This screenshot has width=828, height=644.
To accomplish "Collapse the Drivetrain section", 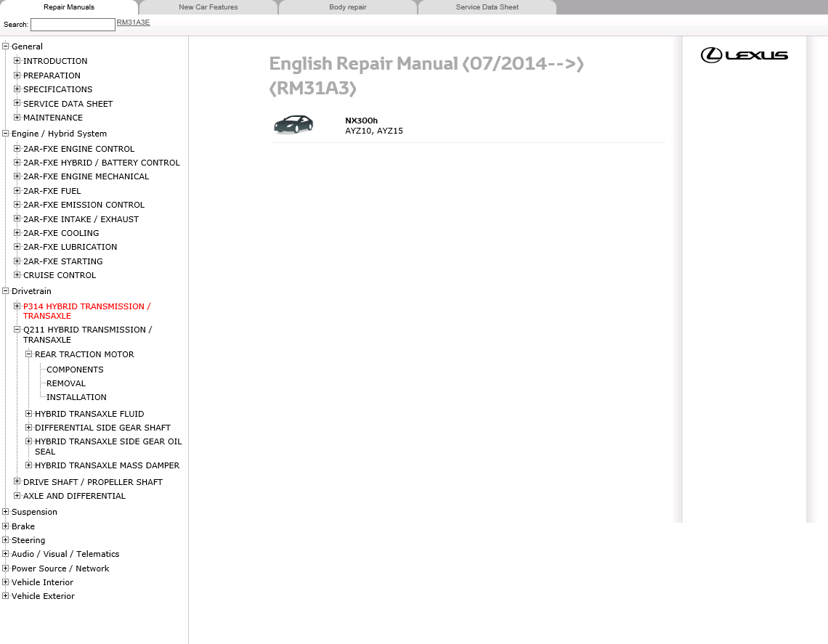I will (x=6, y=290).
